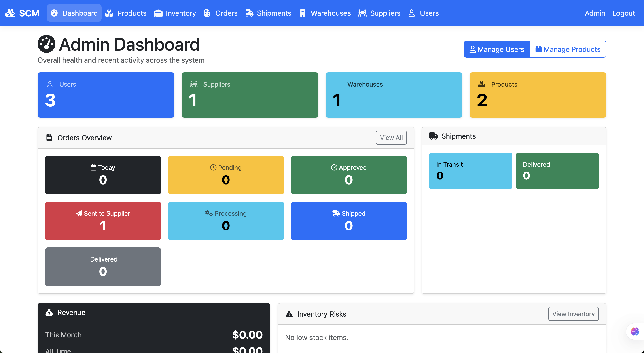
Task: Click the Manage Users button
Action: coord(497,49)
